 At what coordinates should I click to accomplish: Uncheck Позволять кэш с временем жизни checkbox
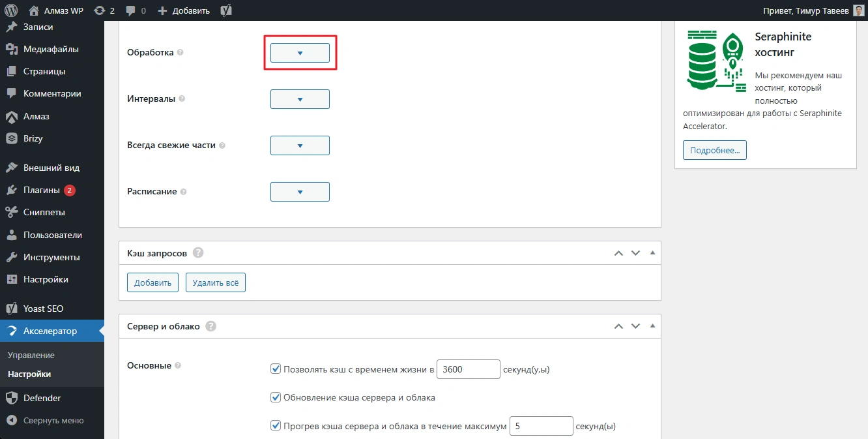pyautogui.click(x=275, y=369)
